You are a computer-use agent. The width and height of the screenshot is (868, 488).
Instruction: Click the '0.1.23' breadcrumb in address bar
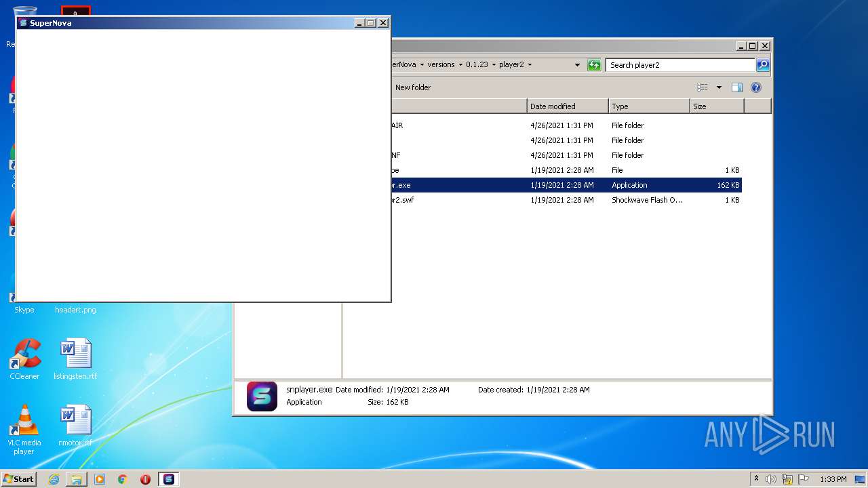click(x=477, y=65)
